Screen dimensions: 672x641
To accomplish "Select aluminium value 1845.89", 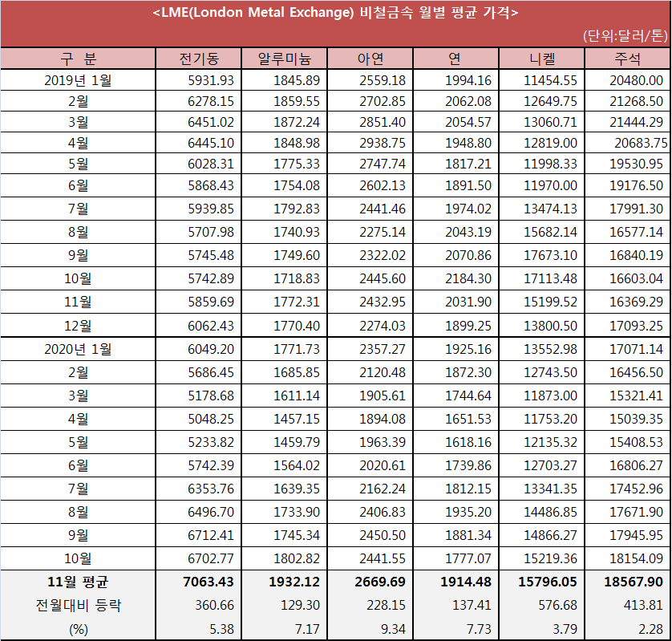I will pos(297,80).
